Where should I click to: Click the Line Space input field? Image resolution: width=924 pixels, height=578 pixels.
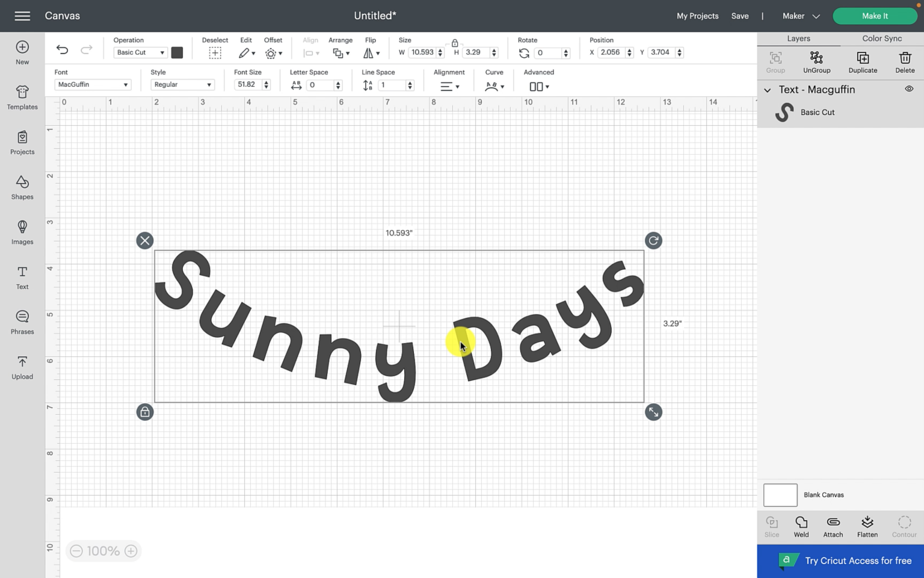392,85
